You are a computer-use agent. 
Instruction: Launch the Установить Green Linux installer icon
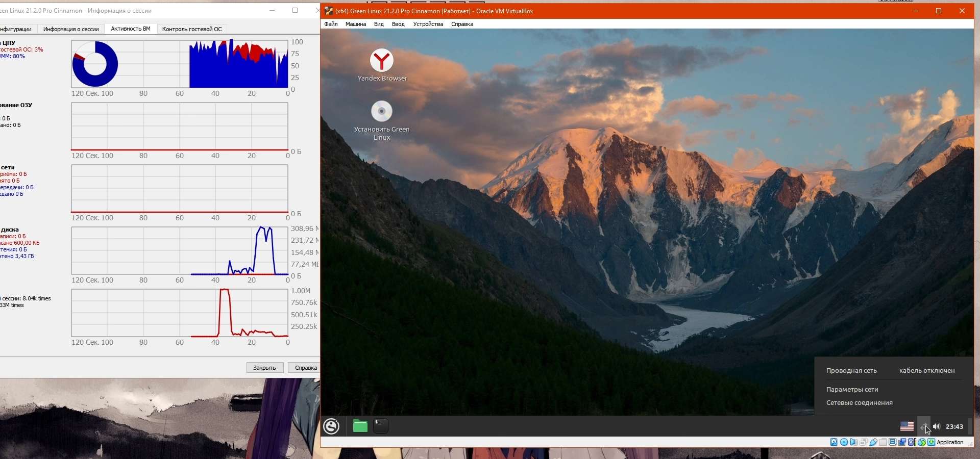(382, 121)
